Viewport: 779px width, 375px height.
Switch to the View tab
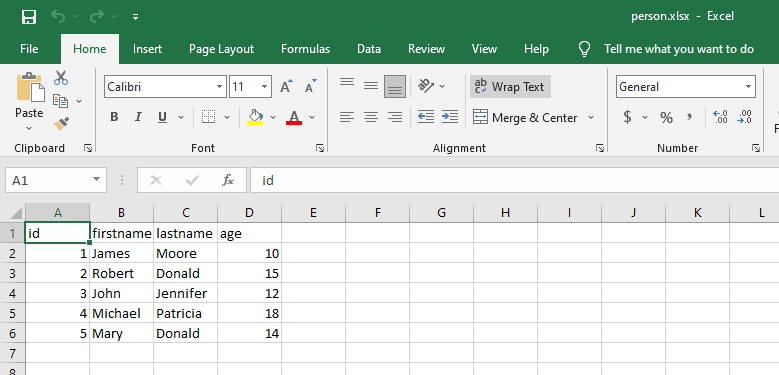point(484,49)
